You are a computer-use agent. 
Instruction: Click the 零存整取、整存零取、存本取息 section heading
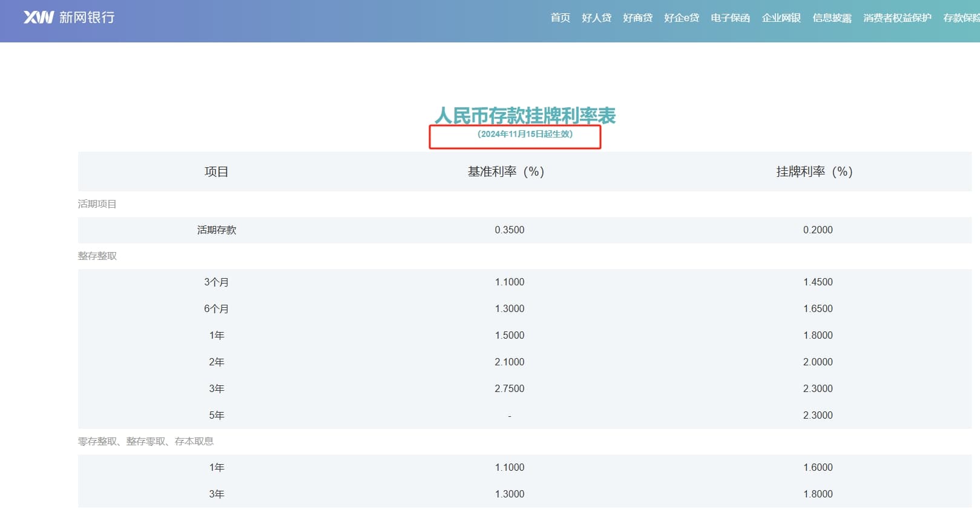[145, 442]
